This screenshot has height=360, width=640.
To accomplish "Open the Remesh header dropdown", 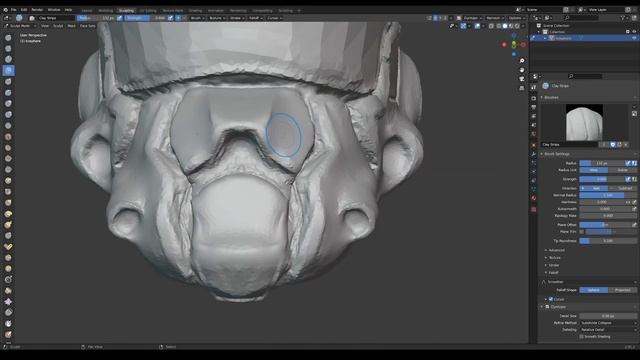I will [x=494, y=18].
